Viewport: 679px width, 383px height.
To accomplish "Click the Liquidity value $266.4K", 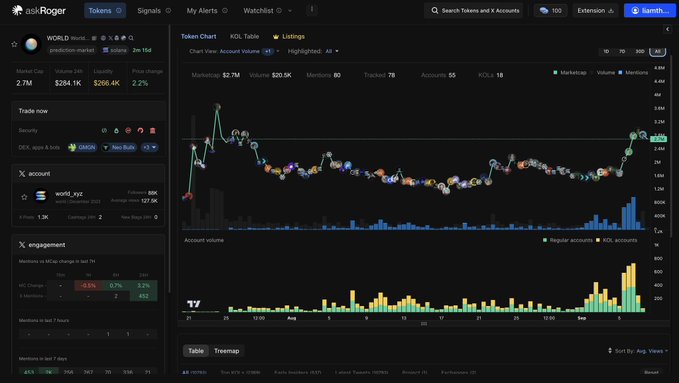I will (107, 83).
